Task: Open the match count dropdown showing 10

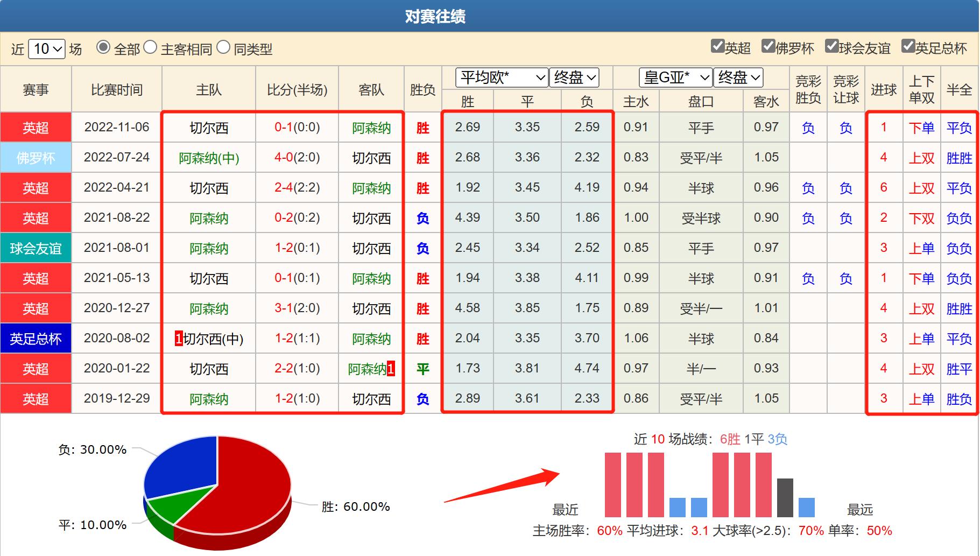Action: (x=46, y=48)
